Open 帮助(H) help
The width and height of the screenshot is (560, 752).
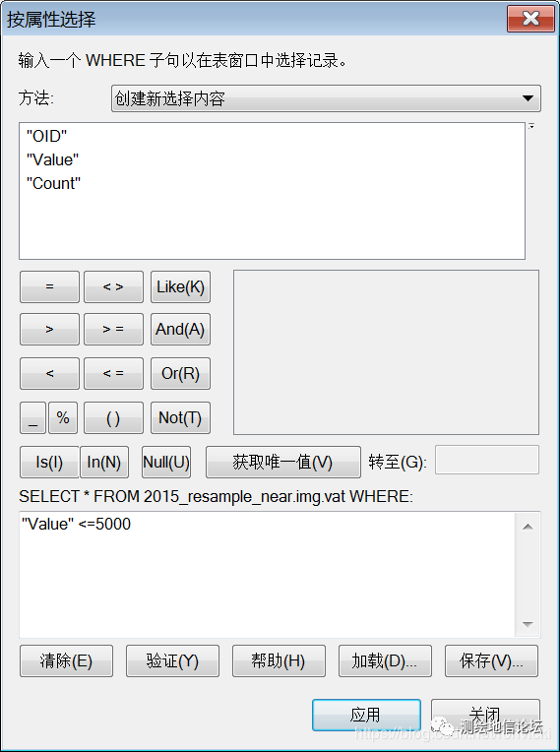(279, 660)
